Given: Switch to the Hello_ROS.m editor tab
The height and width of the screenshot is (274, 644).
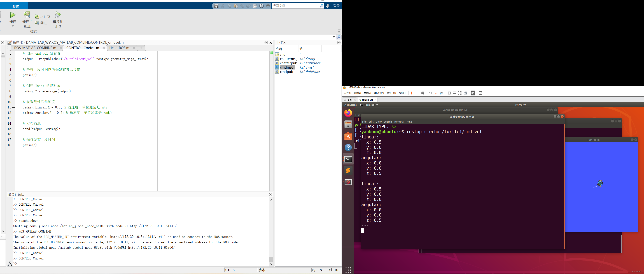Looking at the screenshot, I should [119, 48].
